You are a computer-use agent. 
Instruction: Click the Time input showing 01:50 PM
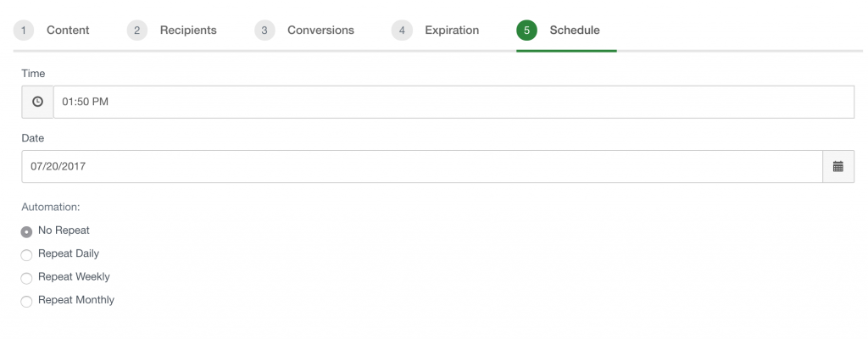453,102
